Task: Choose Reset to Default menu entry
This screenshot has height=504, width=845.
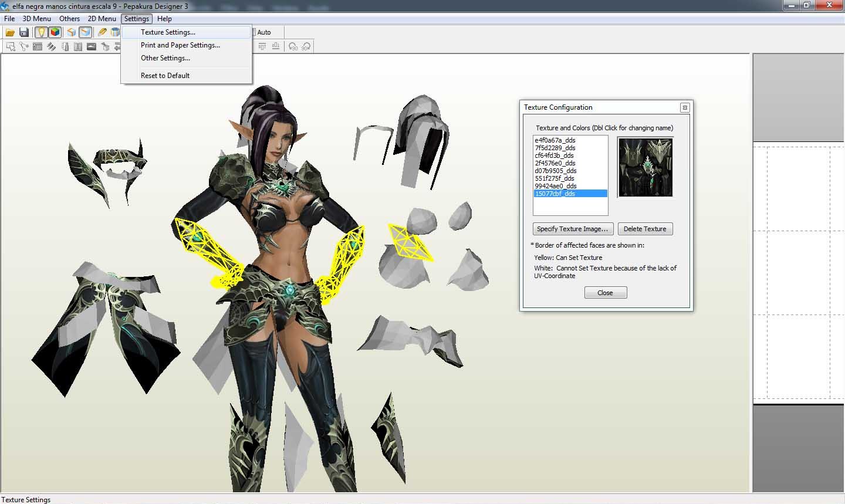Action: point(186,76)
